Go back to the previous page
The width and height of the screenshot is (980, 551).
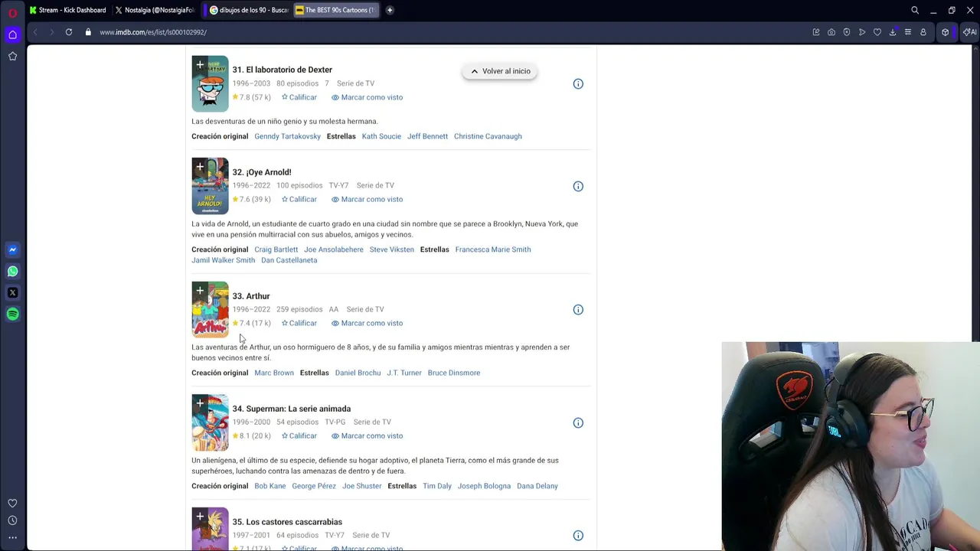(x=35, y=32)
